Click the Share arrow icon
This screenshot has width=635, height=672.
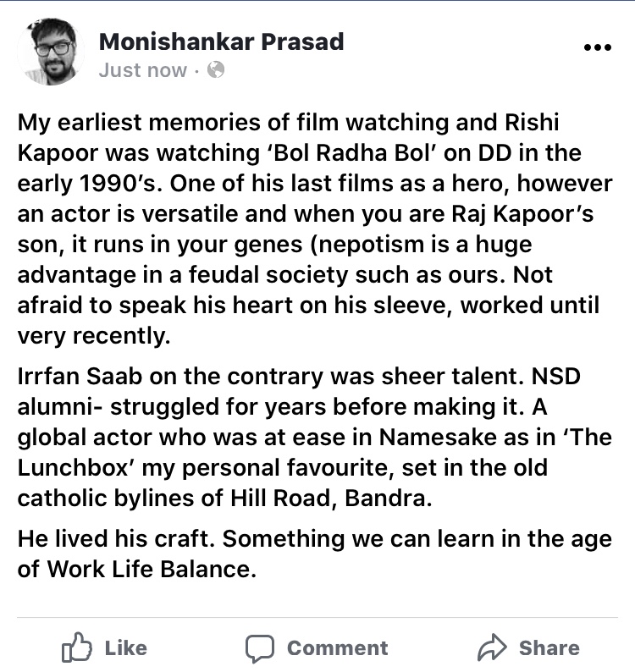click(x=491, y=648)
